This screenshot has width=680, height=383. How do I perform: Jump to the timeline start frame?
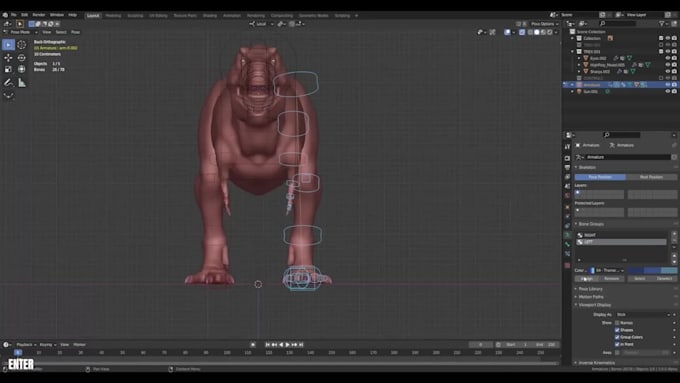(268, 345)
